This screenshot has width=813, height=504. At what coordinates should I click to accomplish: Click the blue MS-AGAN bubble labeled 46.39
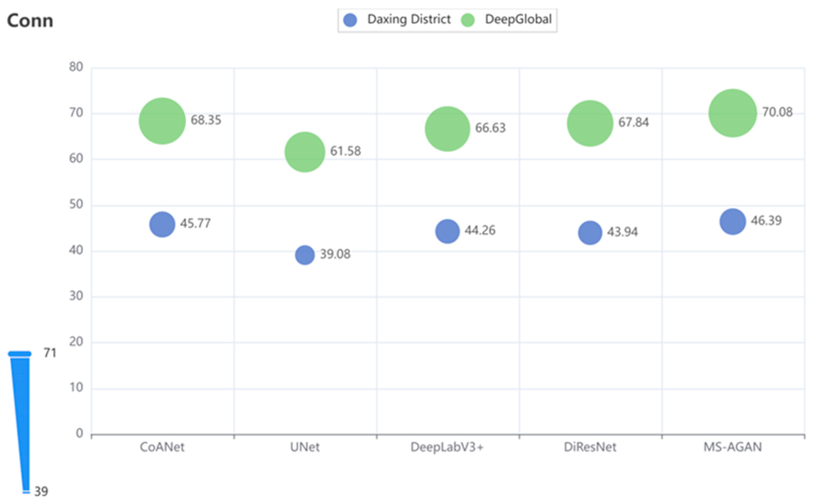click(732, 222)
